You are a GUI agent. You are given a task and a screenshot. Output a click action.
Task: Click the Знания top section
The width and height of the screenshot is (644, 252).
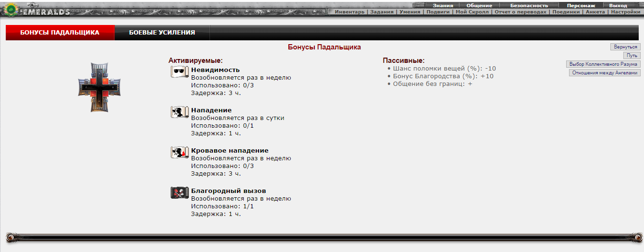coord(443,5)
